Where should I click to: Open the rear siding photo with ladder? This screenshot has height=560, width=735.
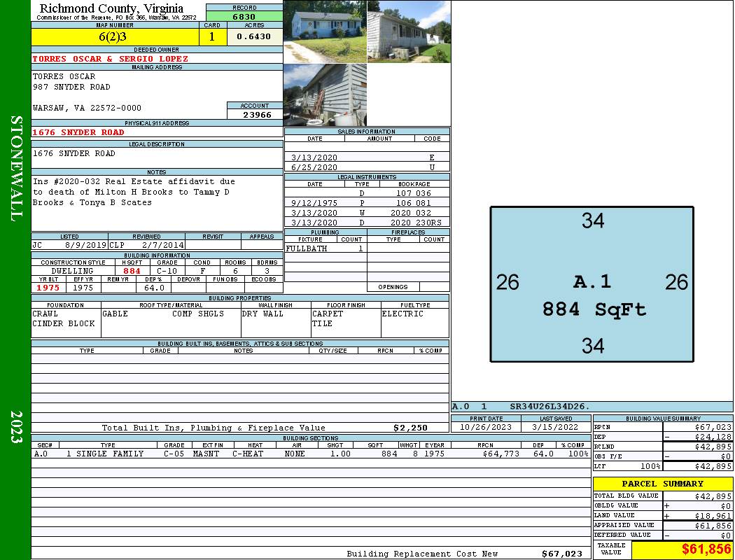tap(325, 95)
